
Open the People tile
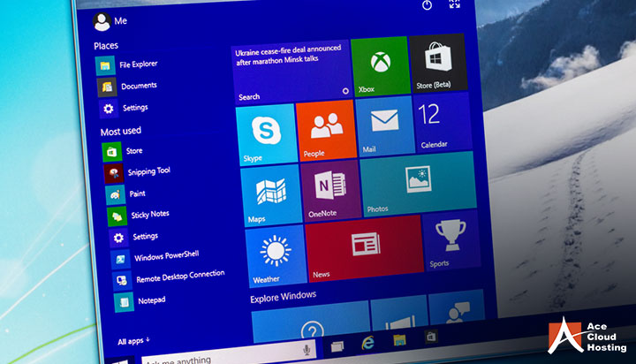(324, 131)
